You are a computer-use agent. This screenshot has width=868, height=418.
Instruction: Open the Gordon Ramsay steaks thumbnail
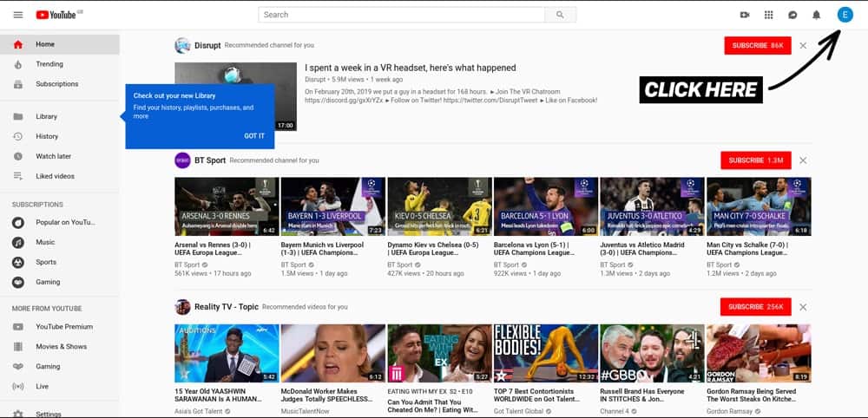[759, 354]
